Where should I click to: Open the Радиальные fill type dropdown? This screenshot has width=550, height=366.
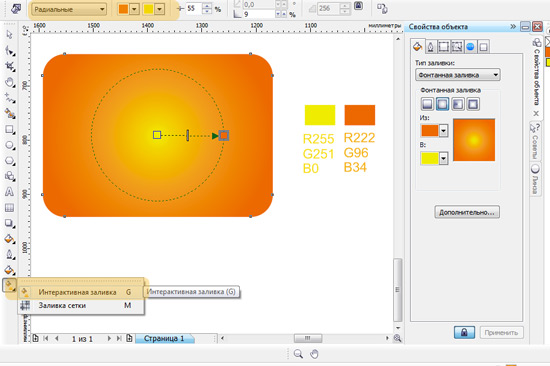click(x=69, y=9)
